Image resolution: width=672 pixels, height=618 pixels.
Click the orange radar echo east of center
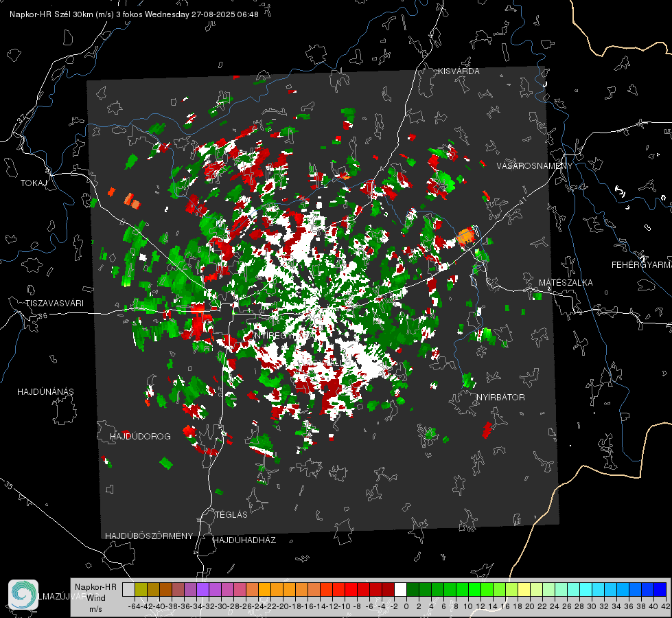[x=465, y=236]
